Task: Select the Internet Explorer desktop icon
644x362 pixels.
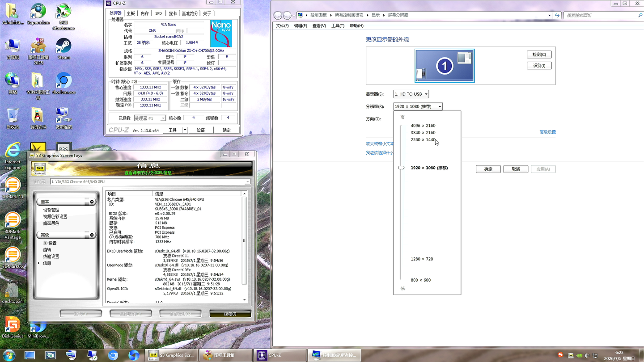Action: pos(13,156)
